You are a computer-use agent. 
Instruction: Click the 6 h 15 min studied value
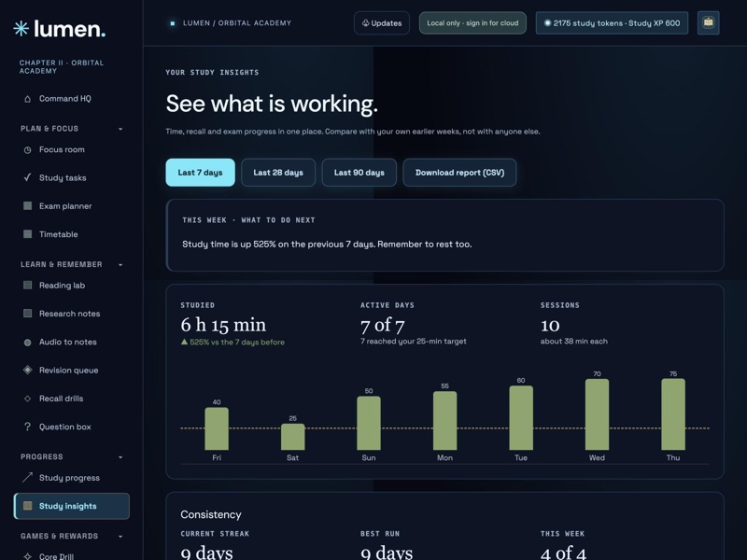pos(223,325)
